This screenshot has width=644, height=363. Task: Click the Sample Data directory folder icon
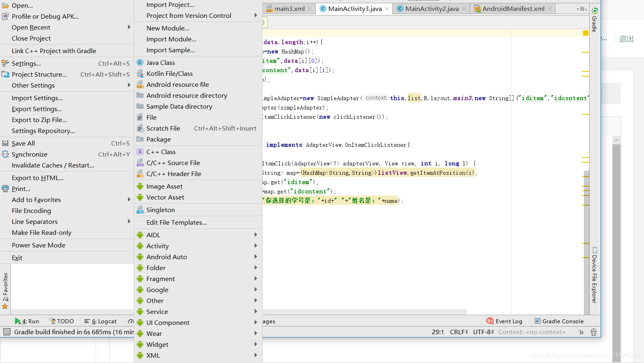(140, 106)
